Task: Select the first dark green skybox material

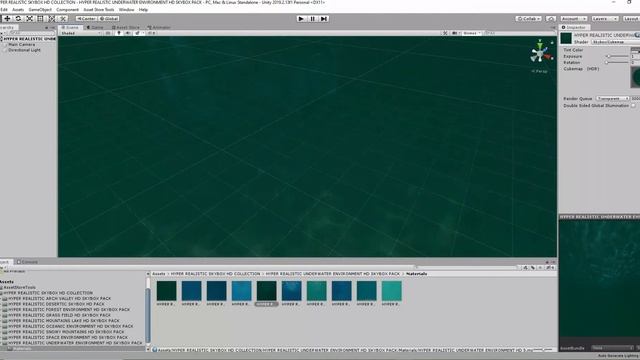Action: [x=167, y=291]
